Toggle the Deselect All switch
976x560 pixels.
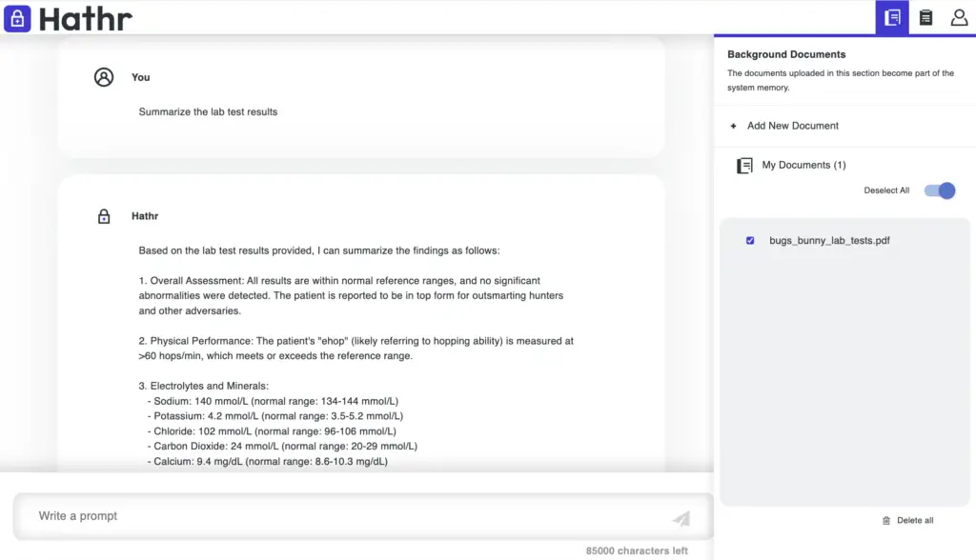[939, 190]
